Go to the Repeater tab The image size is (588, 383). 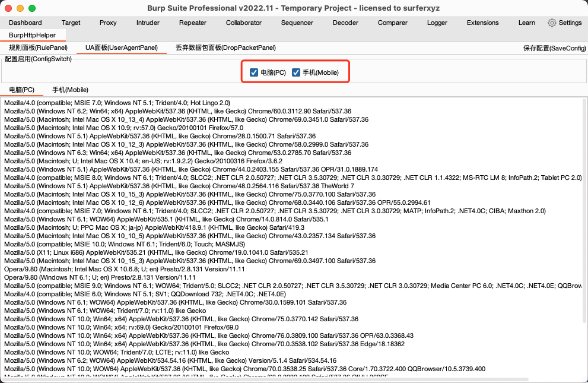pyautogui.click(x=193, y=23)
